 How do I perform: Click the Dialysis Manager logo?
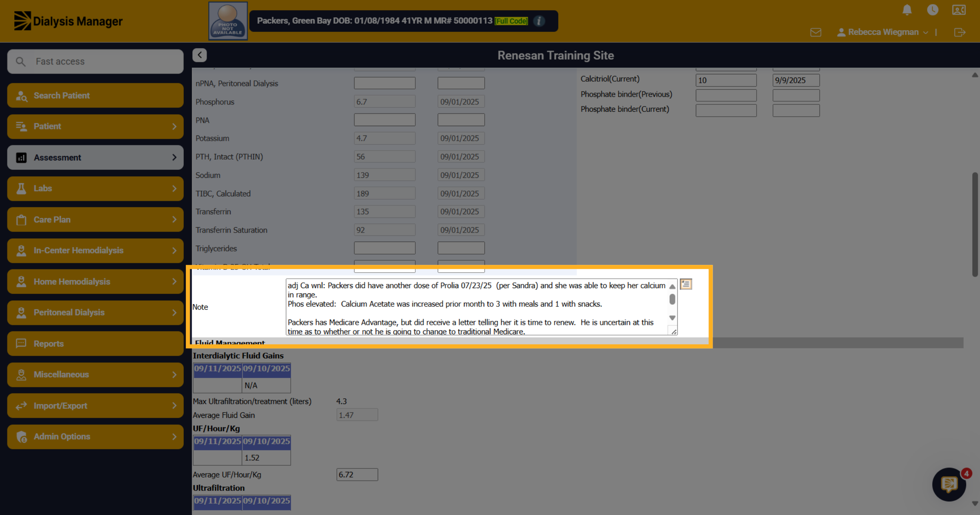click(x=68, y=21)
